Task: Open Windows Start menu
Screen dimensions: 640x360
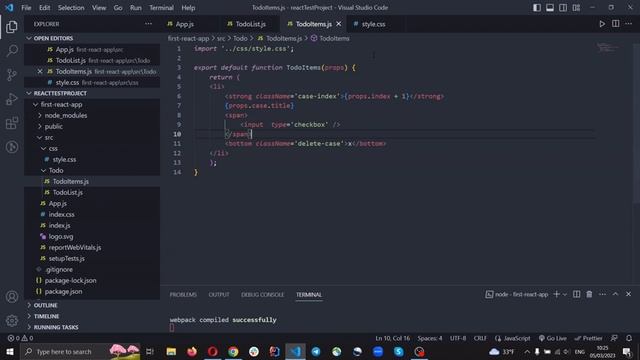Action: (x=10, y=351)
